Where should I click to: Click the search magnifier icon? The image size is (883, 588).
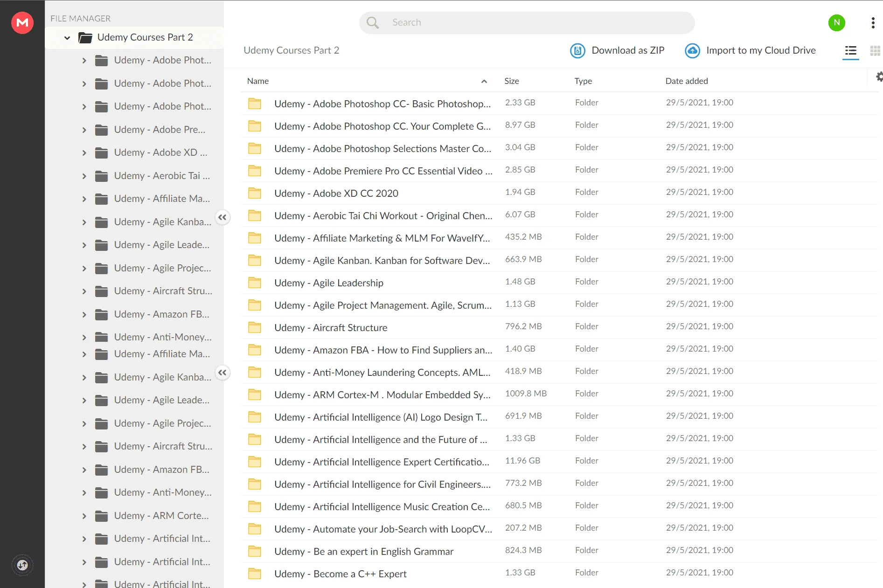pyautogui.click(x=373, y=22)
